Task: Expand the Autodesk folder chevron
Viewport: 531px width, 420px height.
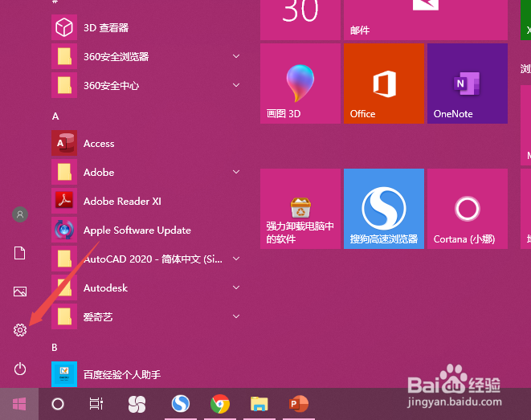Action: coord(236,287)
